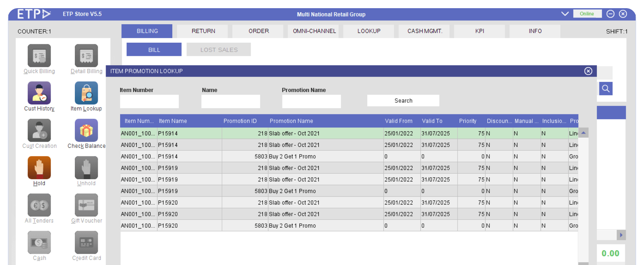Click the blue magnifier search icon
Screen dimensions: 644x265
click(605, 89)
